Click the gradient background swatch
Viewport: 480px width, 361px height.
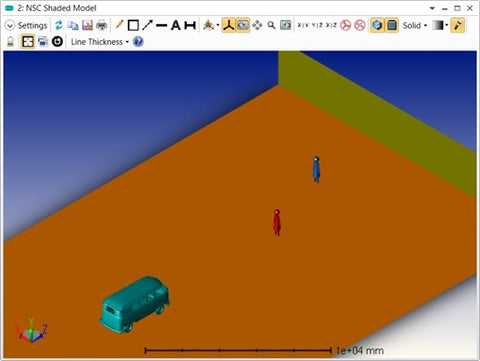[438, 25]
